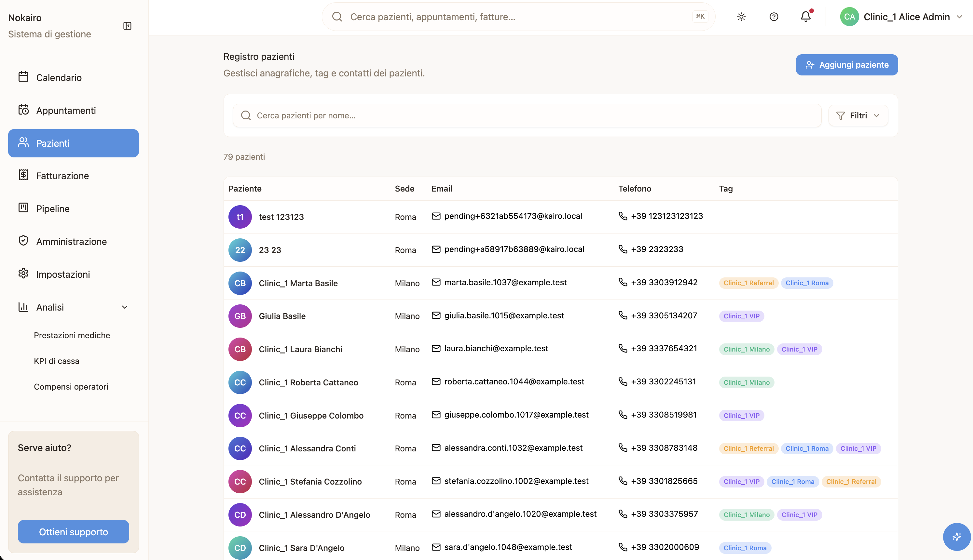Click the CB avatar of Marta Basile
The height and width of the screenshot is (560, 973).
(x=240, y=283)
